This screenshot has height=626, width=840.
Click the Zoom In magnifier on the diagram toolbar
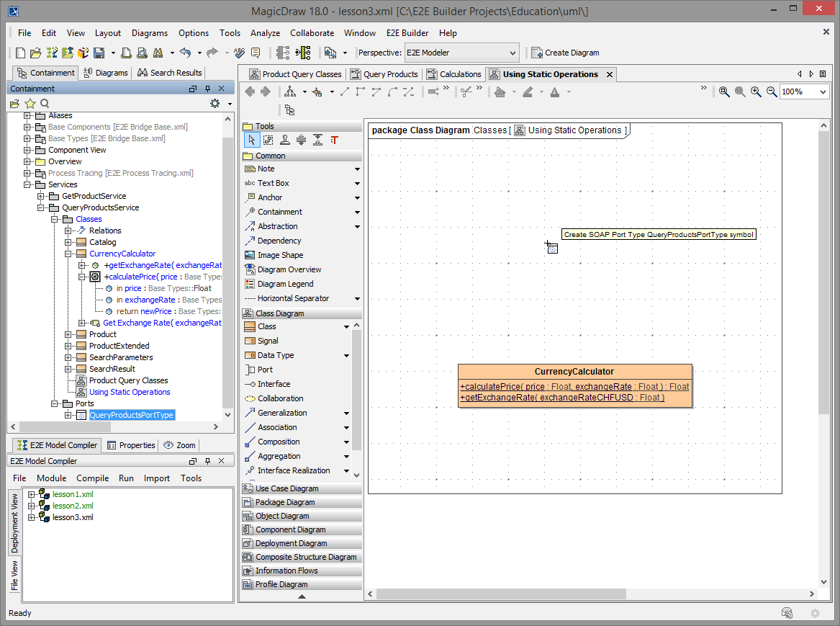[756, 91]
